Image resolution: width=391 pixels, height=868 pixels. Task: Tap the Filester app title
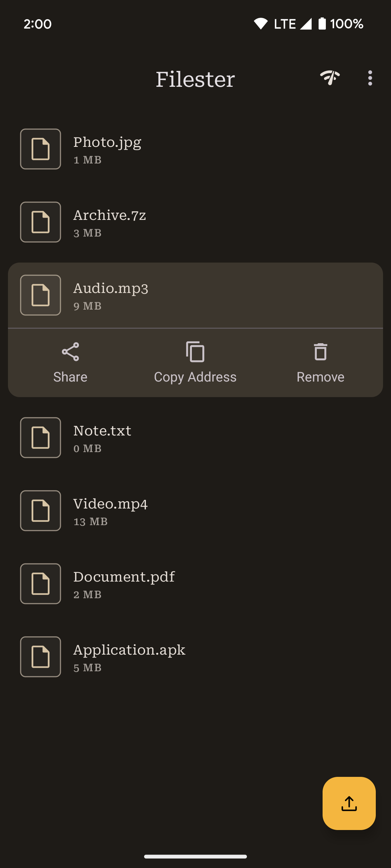click(195, 79)
